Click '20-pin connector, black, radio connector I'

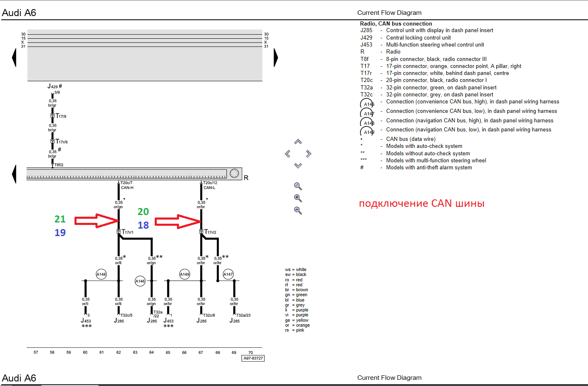click(436, 80)
